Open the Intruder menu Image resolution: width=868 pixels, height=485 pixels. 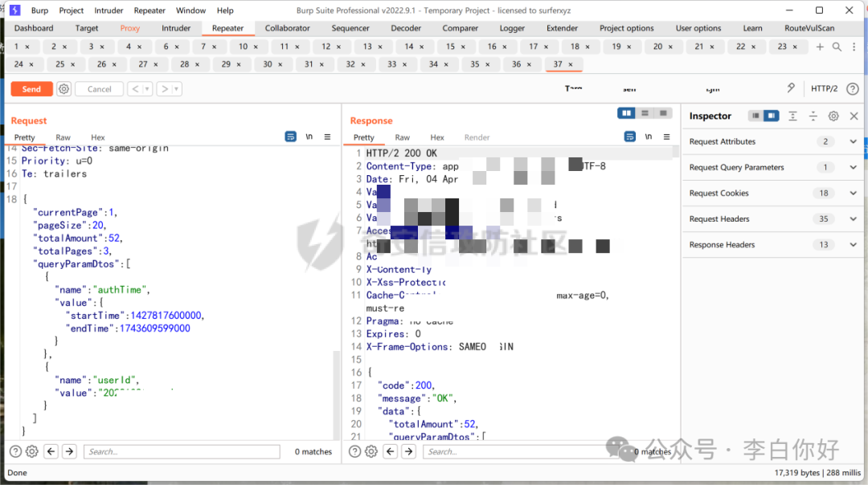pos(108,10)
